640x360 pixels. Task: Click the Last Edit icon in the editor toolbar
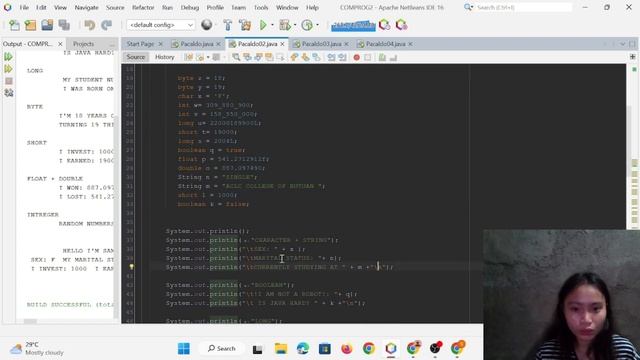pyautogui.click(x=189, y=58)
